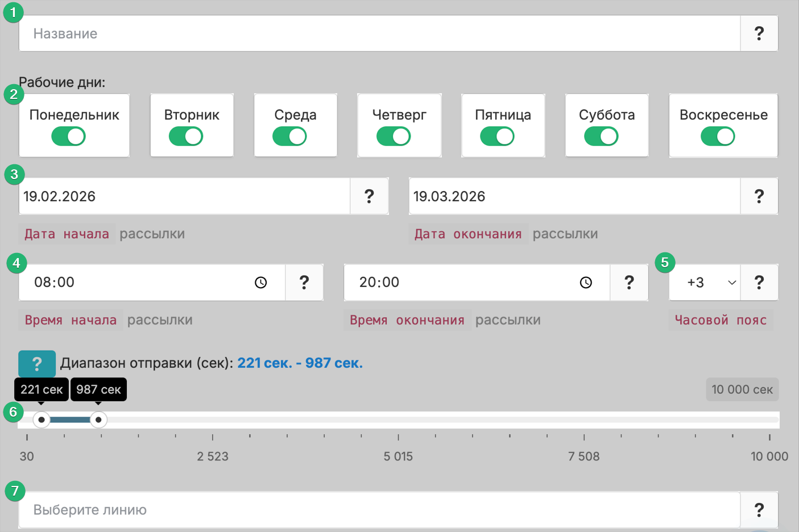
Task: Turn off the Воскресенье toggle
Action: click(718, 136)
